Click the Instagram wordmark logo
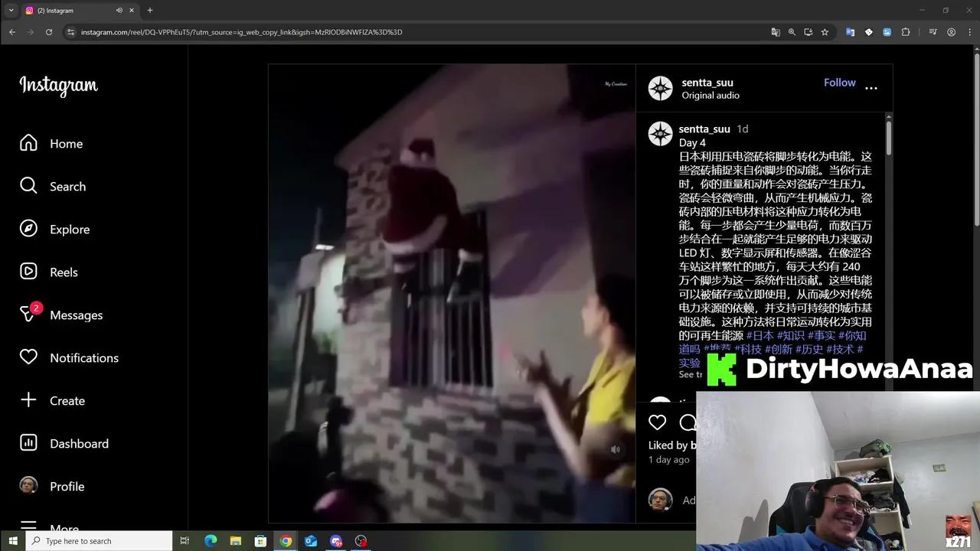Screen dimensions: 980x551 [59, 86]
